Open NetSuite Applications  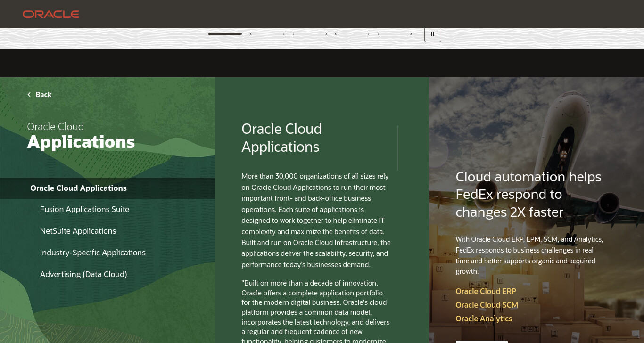tap(78, 231)
